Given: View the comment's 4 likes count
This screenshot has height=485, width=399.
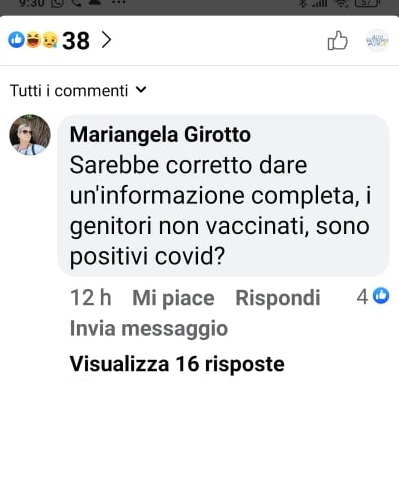Looking at the screenshot, I should coord(362,296).
